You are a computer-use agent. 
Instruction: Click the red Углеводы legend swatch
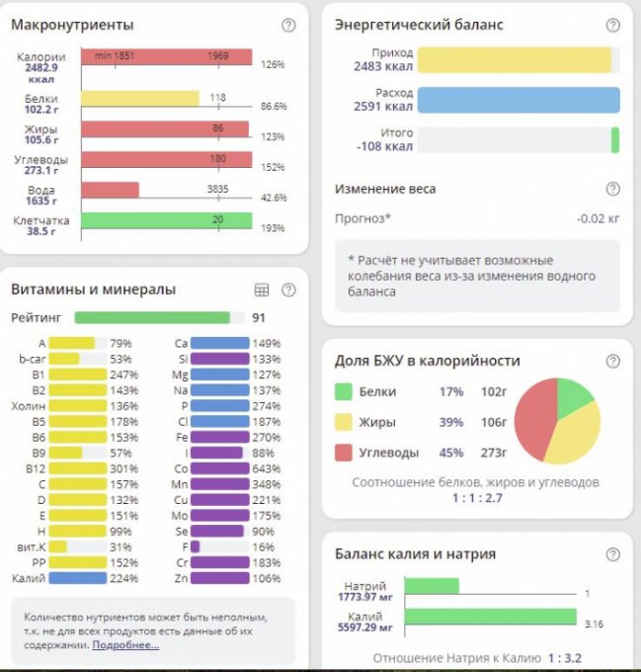point(344,453)
